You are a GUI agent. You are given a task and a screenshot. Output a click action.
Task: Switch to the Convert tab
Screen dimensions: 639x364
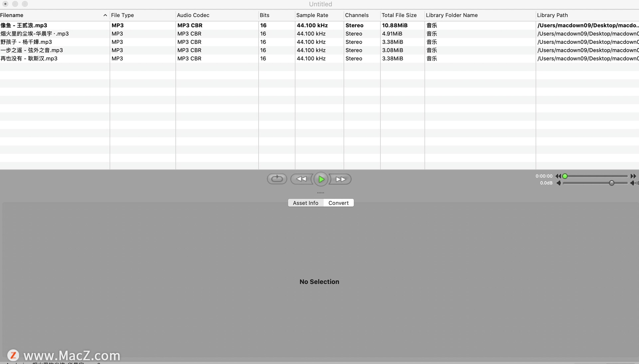338,203
